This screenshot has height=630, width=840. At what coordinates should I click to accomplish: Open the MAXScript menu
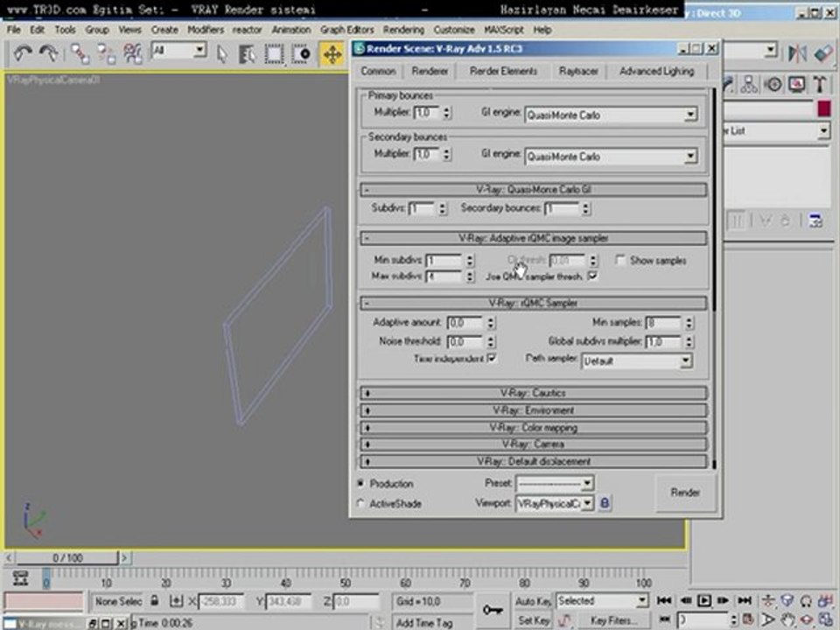pos(503,30)
